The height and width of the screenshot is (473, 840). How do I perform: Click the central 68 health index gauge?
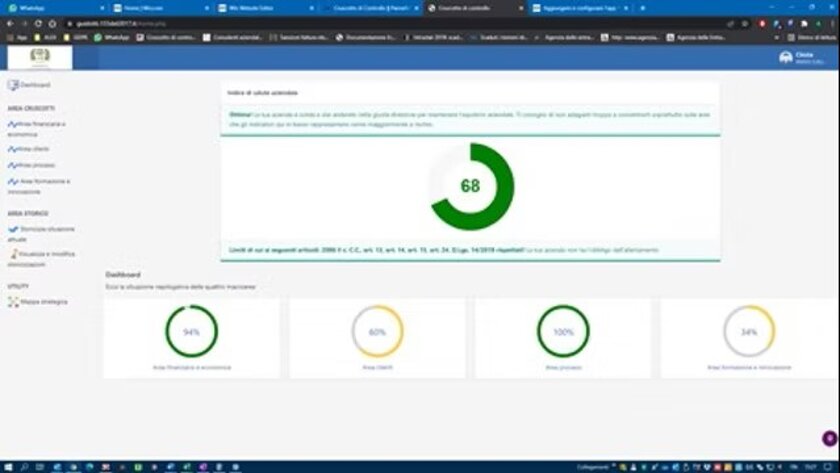point(470,186)
